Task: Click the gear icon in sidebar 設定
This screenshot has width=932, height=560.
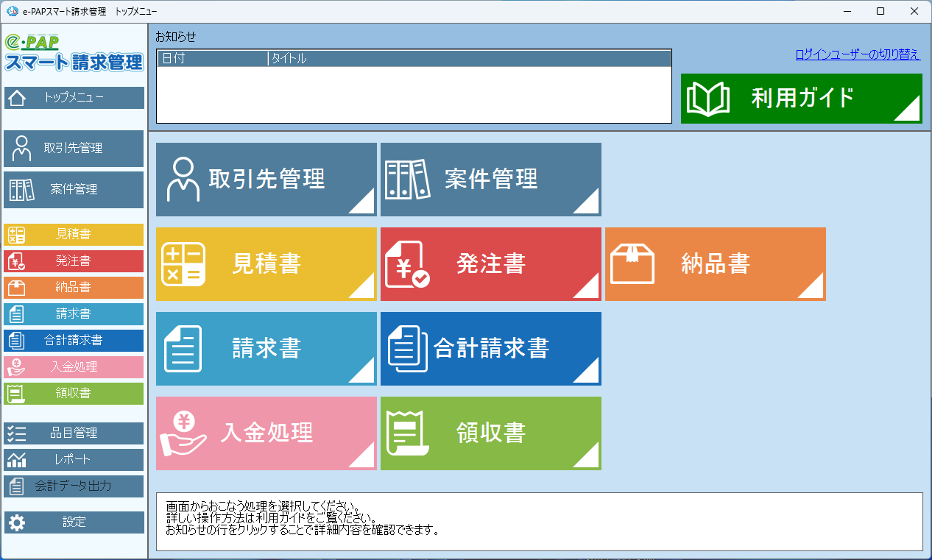Action: click(16, 522)
